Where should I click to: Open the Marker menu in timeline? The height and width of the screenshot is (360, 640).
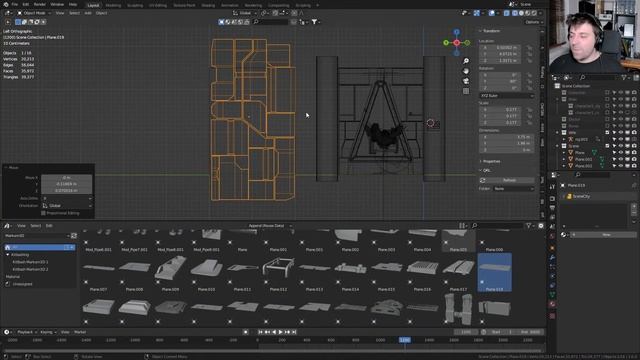click(80, 332)
